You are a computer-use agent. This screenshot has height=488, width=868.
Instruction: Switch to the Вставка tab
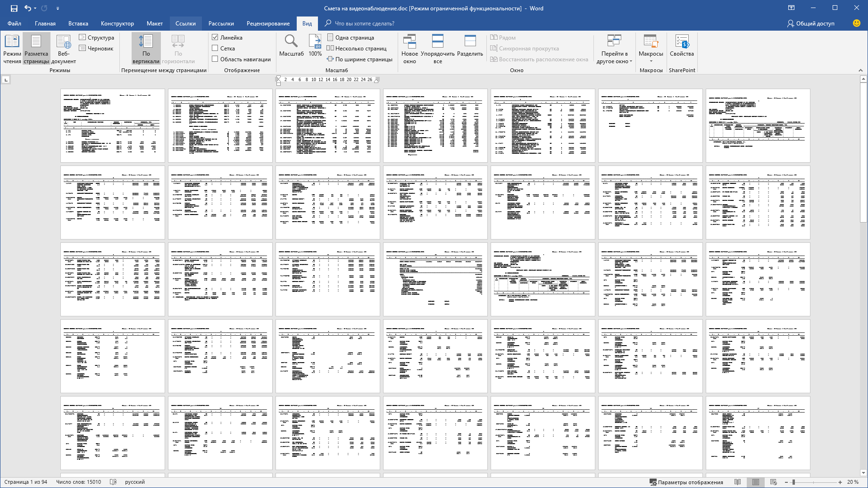[x=78, y=24]
